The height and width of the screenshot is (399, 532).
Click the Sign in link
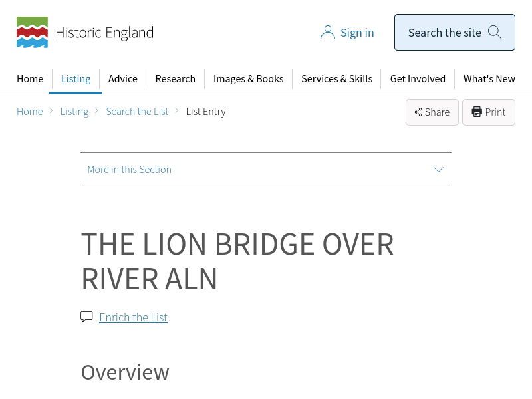point(357,33)
